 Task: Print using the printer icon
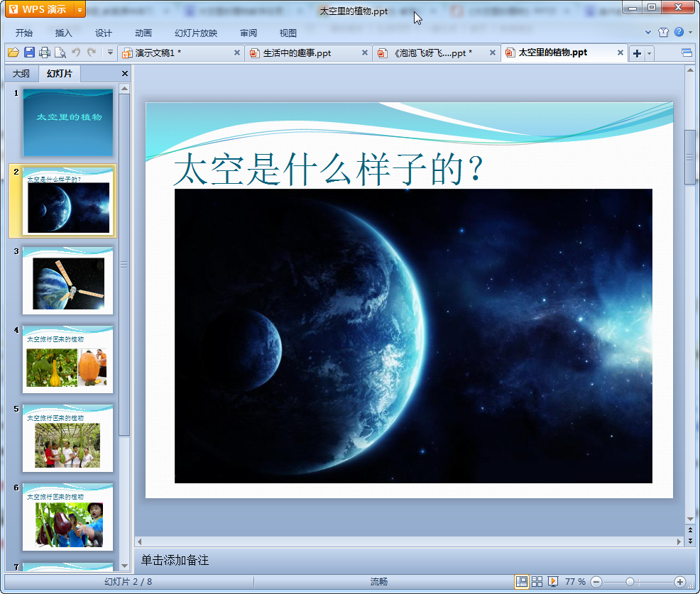coord(45,53)
